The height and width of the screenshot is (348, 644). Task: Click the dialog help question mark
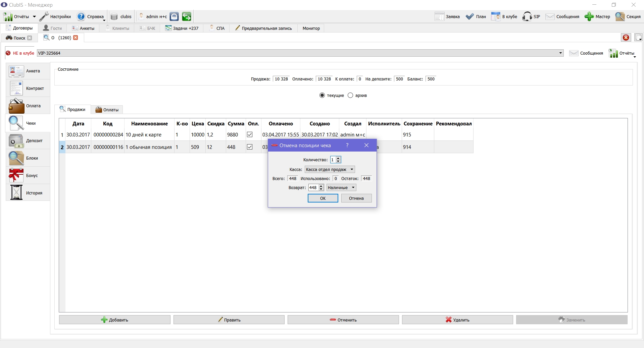347,145
